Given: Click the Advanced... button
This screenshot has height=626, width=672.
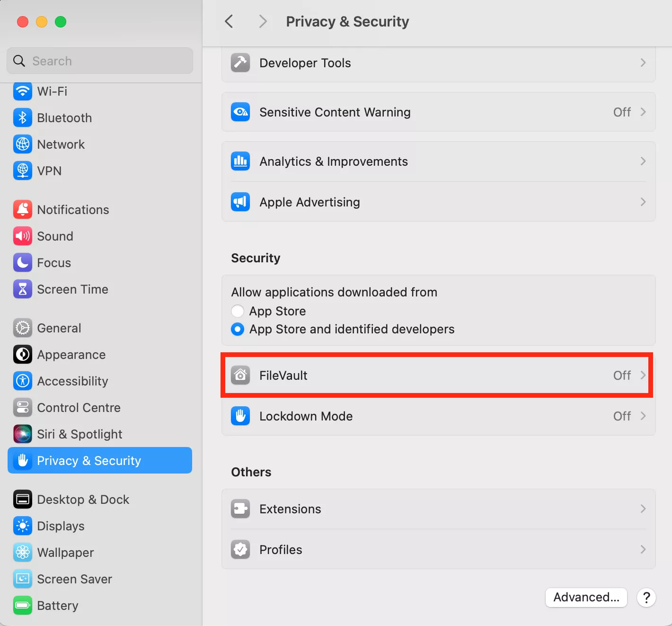Looking at the screenshot, I should click(x=586, y=598).
